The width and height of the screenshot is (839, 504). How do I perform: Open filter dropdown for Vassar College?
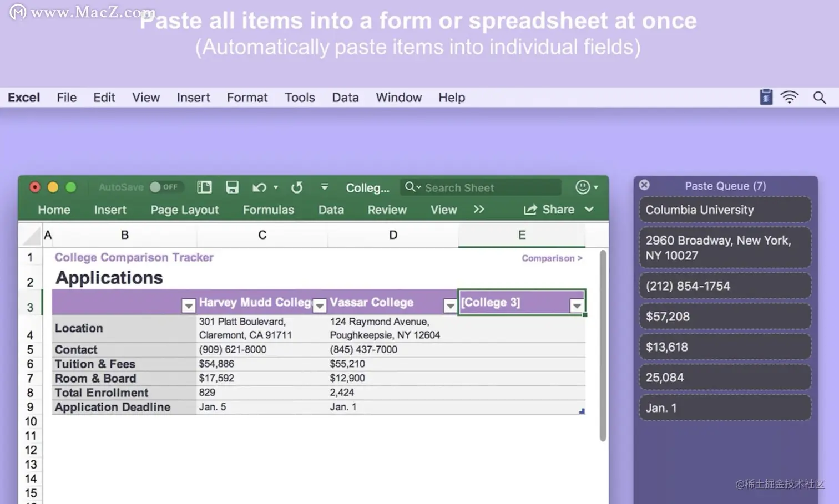(x=450, y=306)
